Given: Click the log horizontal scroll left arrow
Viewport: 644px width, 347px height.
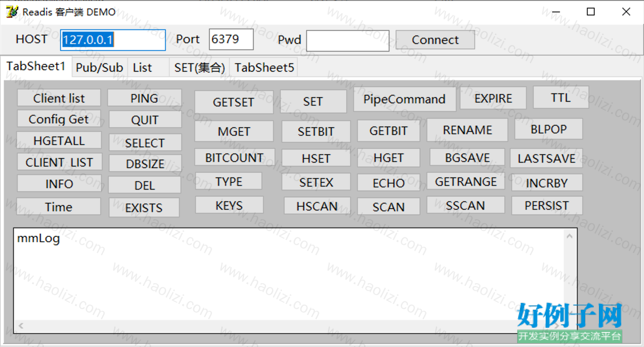Looking at the screenshot, I should tap(21, 326).
